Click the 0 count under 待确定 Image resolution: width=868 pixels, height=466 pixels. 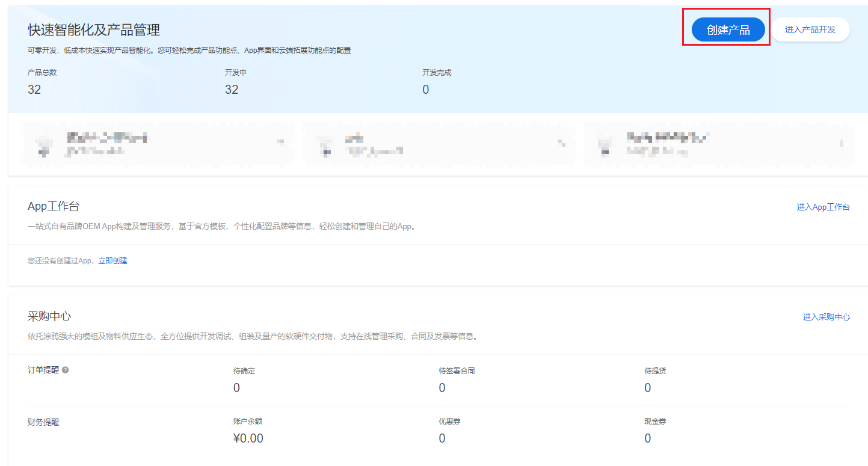coord(236,388)
